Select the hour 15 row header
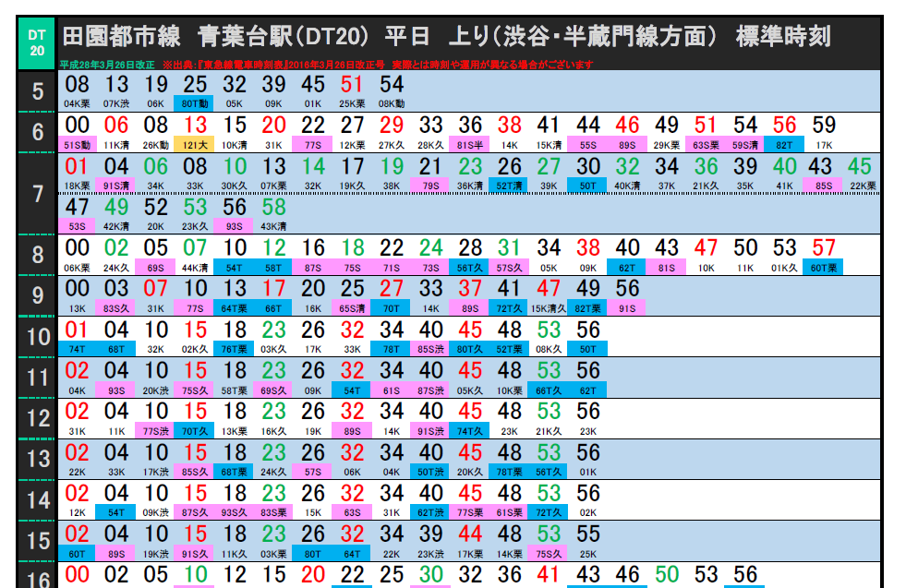This screenshot has height=588, width=906. click(38, 541)
